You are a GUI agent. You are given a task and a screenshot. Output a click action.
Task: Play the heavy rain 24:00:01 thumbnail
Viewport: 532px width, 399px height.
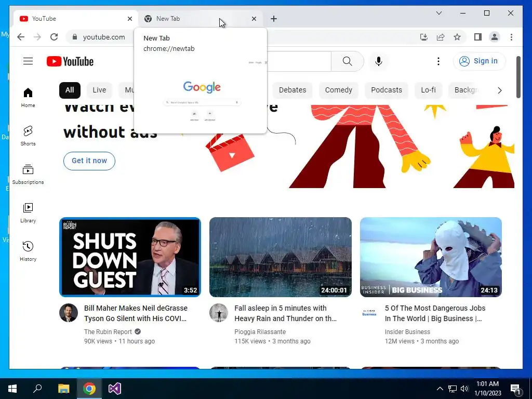[x=281, y=257]
